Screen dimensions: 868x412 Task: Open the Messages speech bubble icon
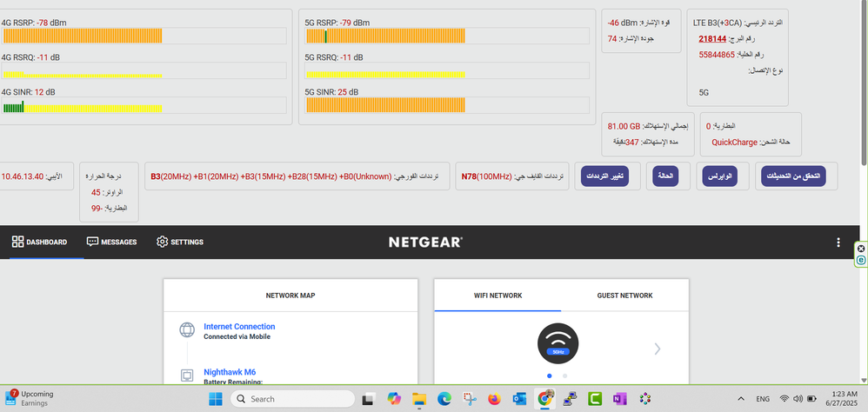point(92,242)
